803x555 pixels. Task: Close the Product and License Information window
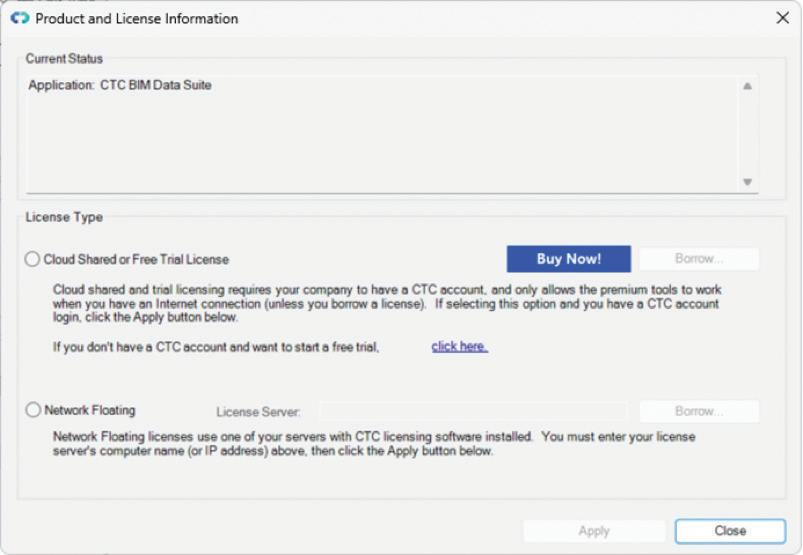[783, 18]
